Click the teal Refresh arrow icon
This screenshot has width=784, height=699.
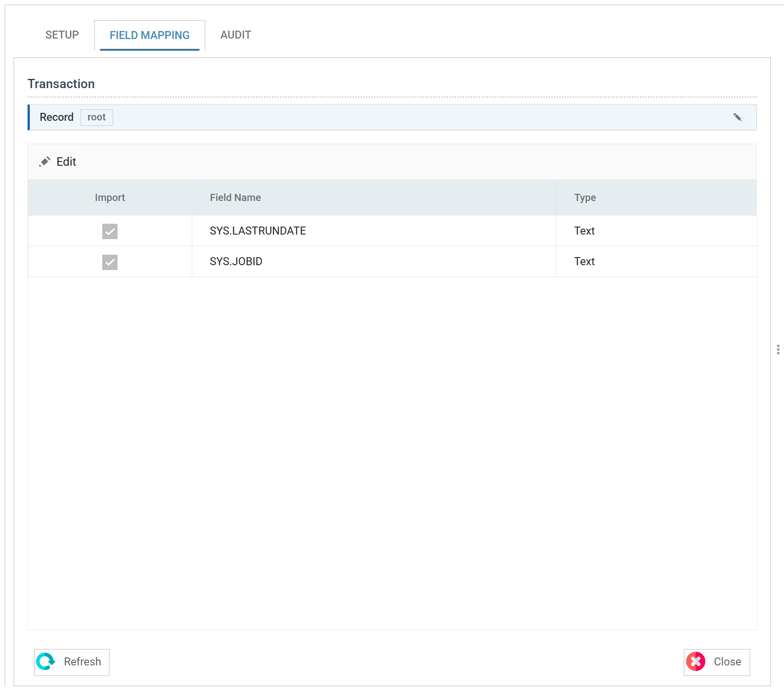(46, 662)
